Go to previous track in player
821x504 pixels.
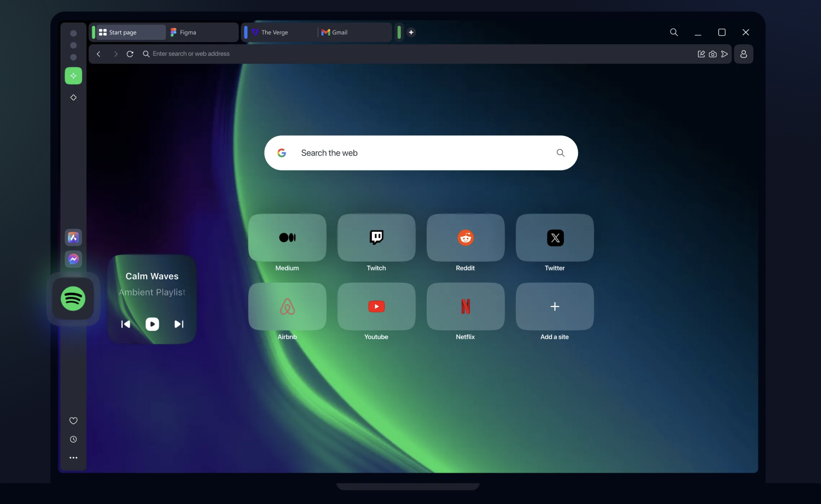pos(126,324)
